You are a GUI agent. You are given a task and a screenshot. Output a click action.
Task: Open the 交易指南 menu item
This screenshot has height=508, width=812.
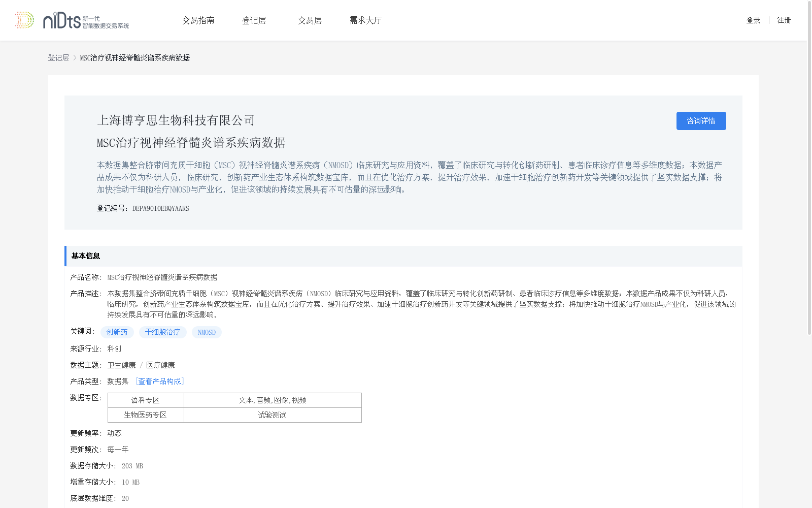pos(198,20)
